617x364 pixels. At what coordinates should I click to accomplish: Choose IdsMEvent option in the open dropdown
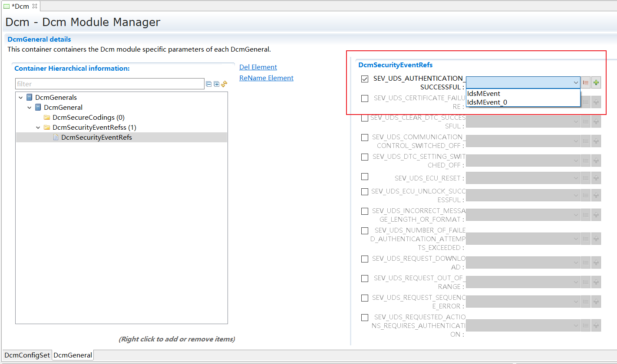click(484, 94)
